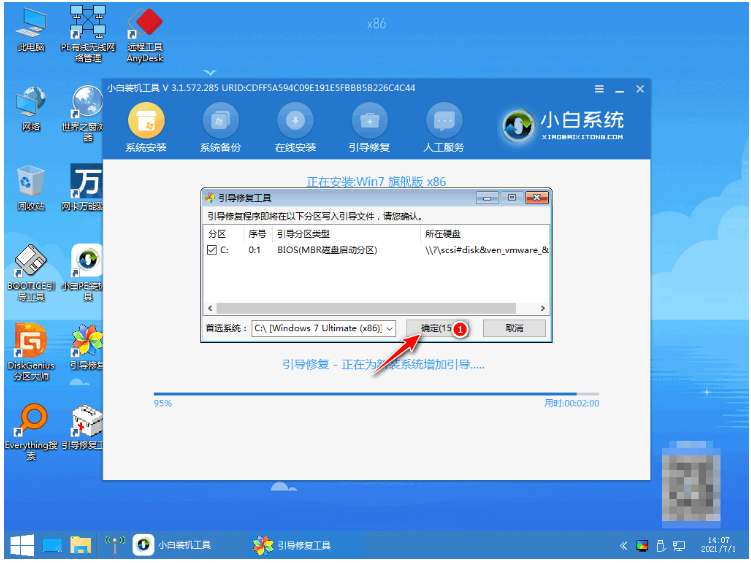Open the 回收站 recycle bin
This screenshot has width=751, height=563.
coord(32,185)
